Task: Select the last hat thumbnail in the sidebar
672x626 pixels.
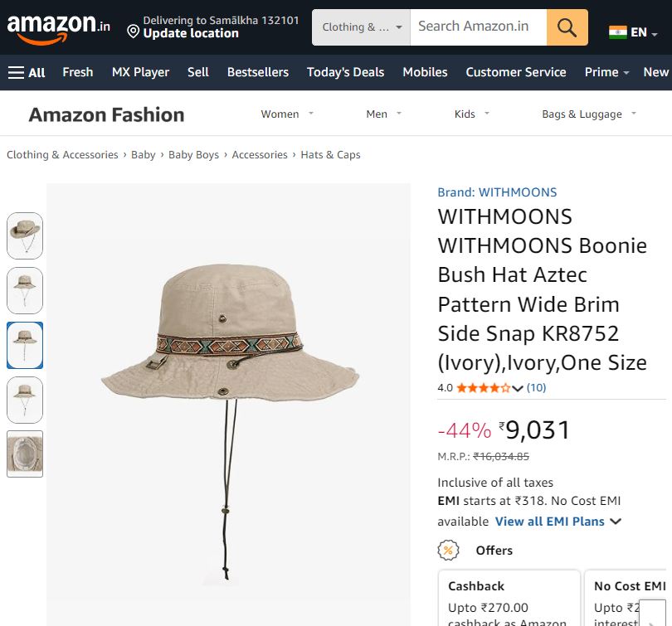Action: [x=25, y=454]
